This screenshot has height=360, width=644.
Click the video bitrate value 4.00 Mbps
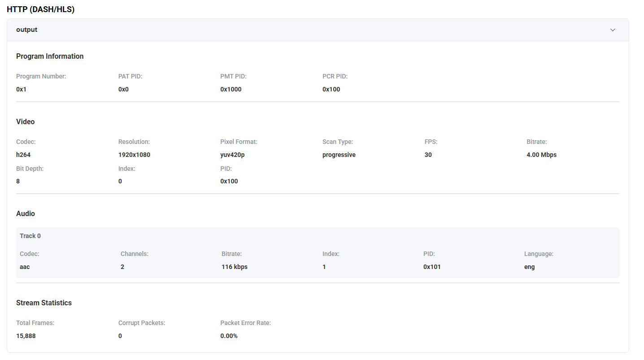[541, 155]
